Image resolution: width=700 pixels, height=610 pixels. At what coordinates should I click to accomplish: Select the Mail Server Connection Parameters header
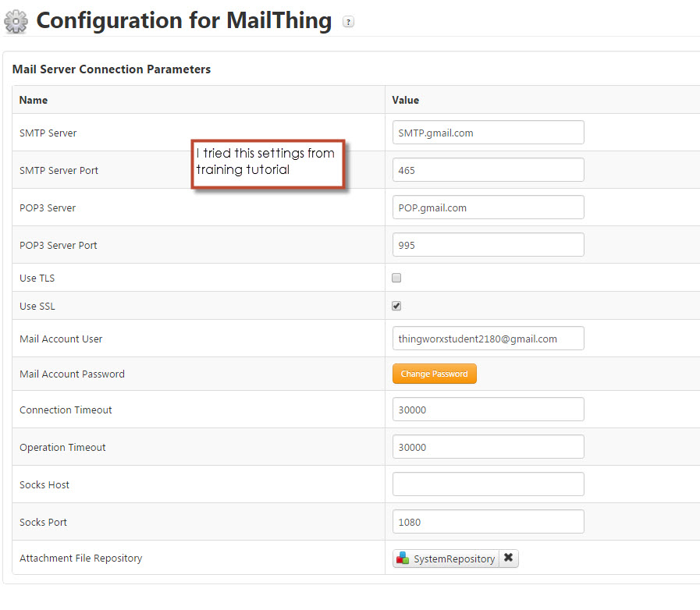[x=111, y=69]
